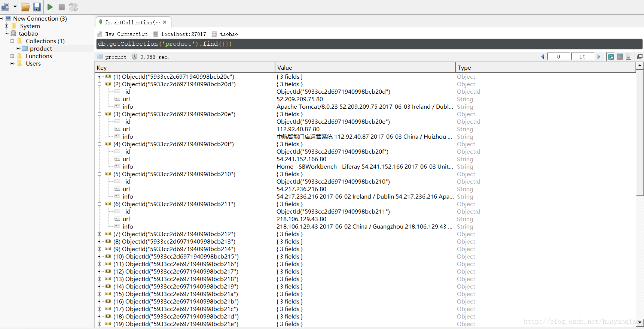Click the skip value field showing 0
The image size is (644, 329).
[x=559, y=57]
